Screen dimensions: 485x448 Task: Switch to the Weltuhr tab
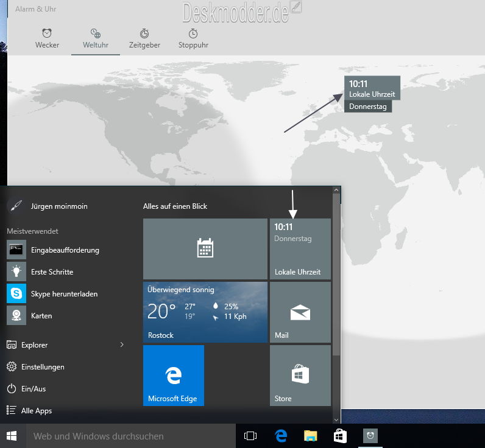coord(96,38)
